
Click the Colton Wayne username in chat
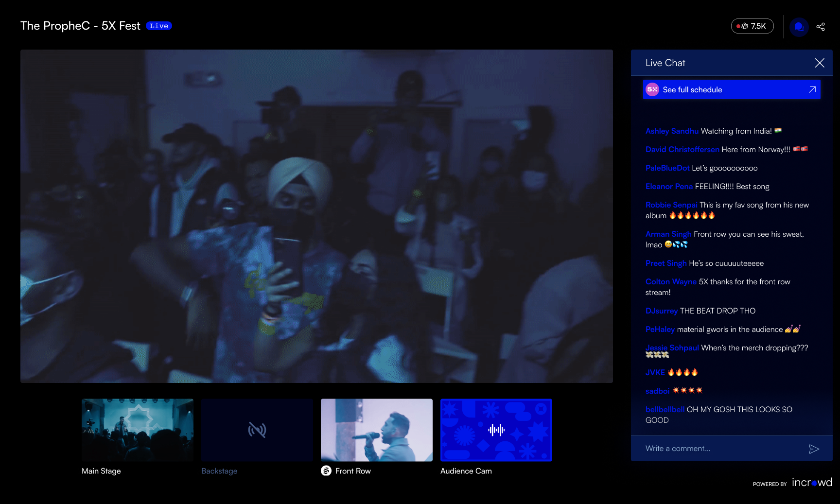(671, 282)
